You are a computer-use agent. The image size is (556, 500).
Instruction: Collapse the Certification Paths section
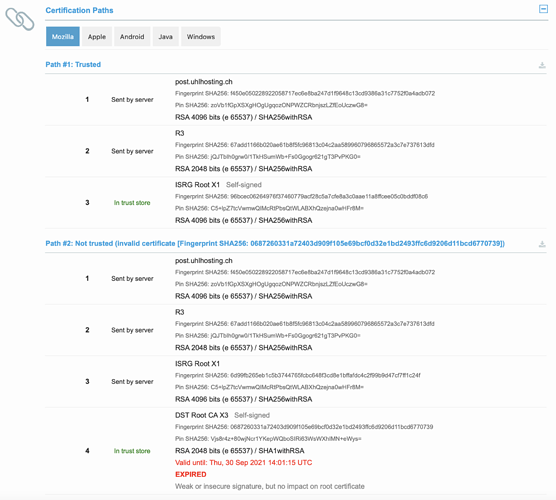point(543,9)
